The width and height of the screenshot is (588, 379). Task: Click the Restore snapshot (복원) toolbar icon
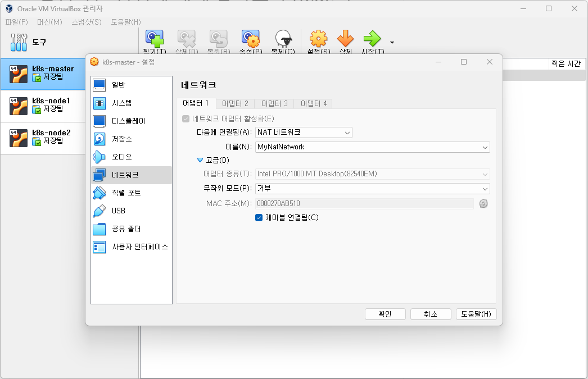[219, 39]
